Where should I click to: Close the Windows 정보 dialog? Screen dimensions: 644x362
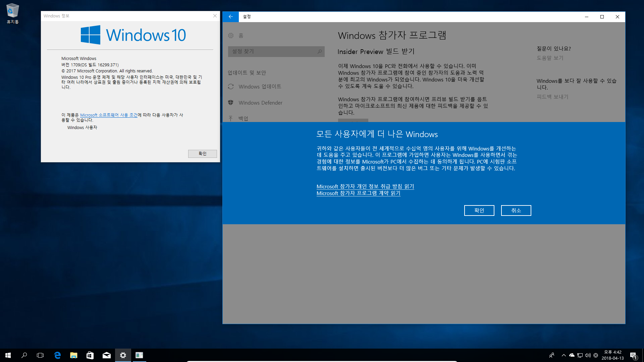(x=215, y=16)
